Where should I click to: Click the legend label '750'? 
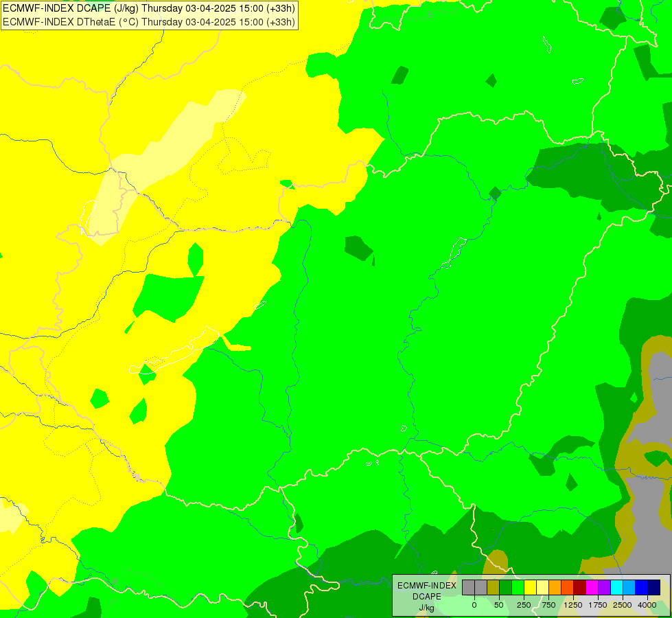click(x=548, y=605)
